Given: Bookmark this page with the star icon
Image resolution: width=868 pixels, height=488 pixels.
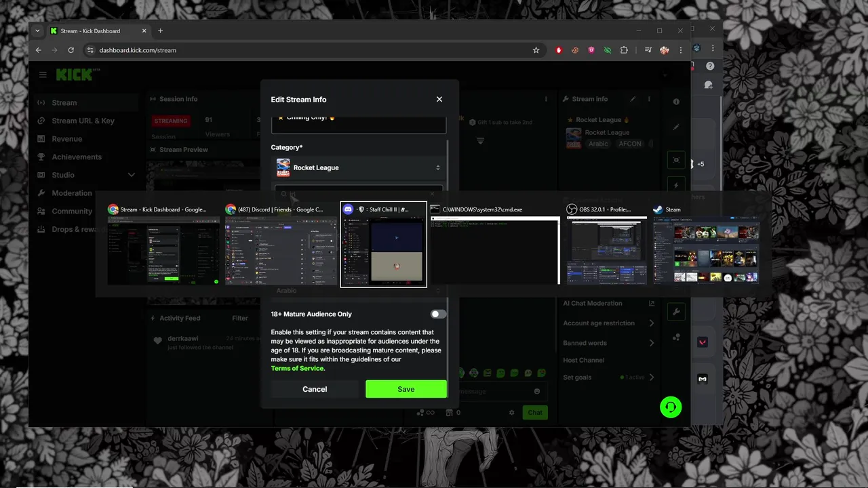Looking at the screenshot, I should (x=536, y=50).
